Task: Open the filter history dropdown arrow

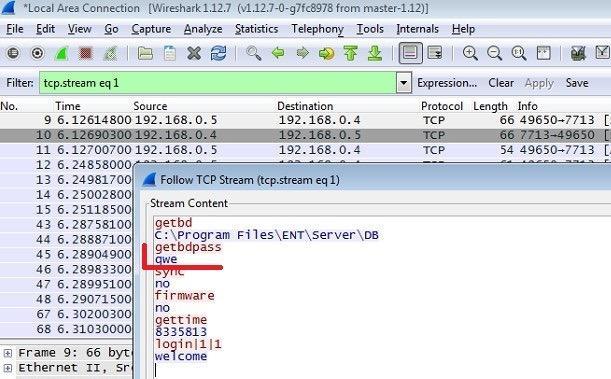Action: click(x=404, y=83)
